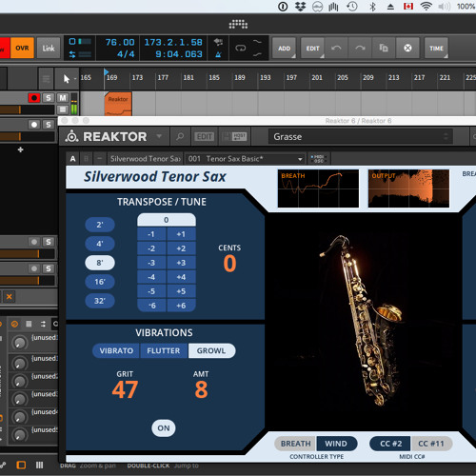Choose WIND controller type
This screenshot has height=476, width=476.
tap(336, 444)
